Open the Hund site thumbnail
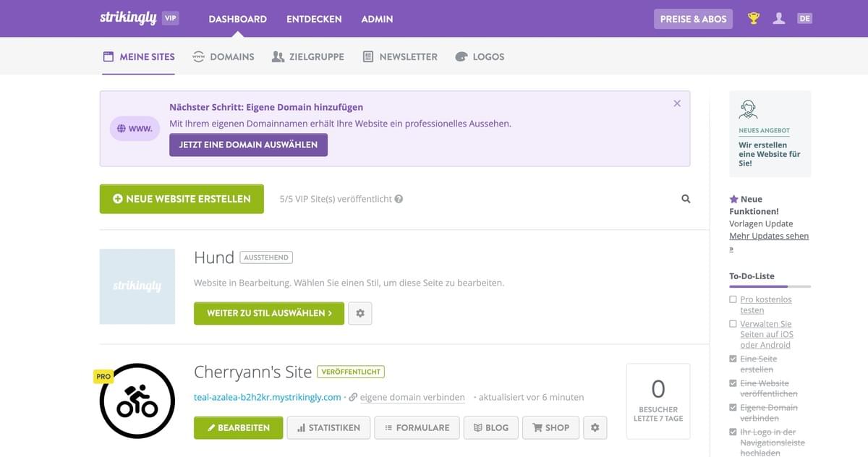This screenshot has width=868, height=457. [x=137, y=286]
